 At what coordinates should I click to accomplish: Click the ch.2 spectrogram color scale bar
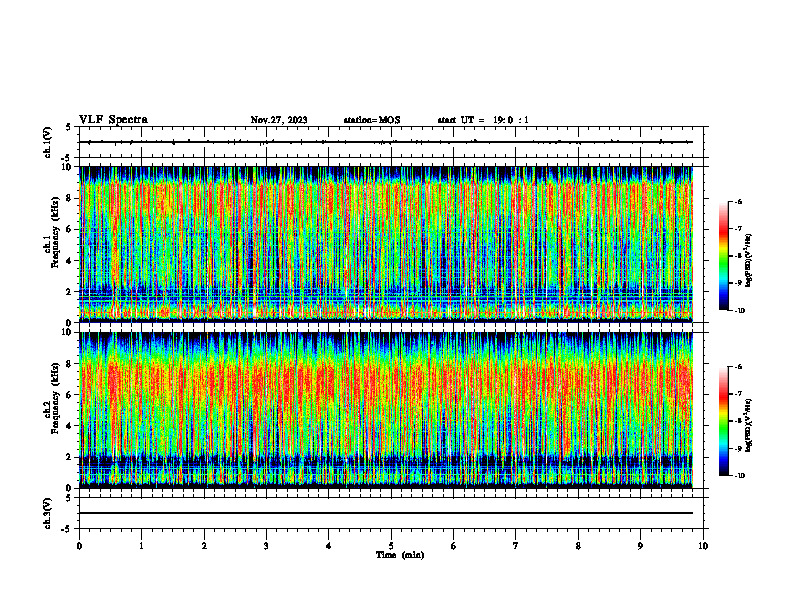pyautogui.click(x=723, y=421)
